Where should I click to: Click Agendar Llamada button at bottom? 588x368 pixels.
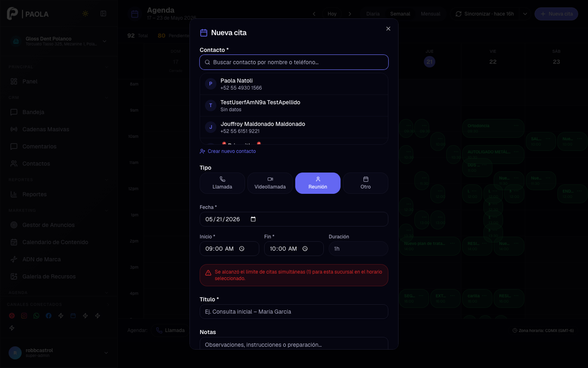click(x=171, y=330)
